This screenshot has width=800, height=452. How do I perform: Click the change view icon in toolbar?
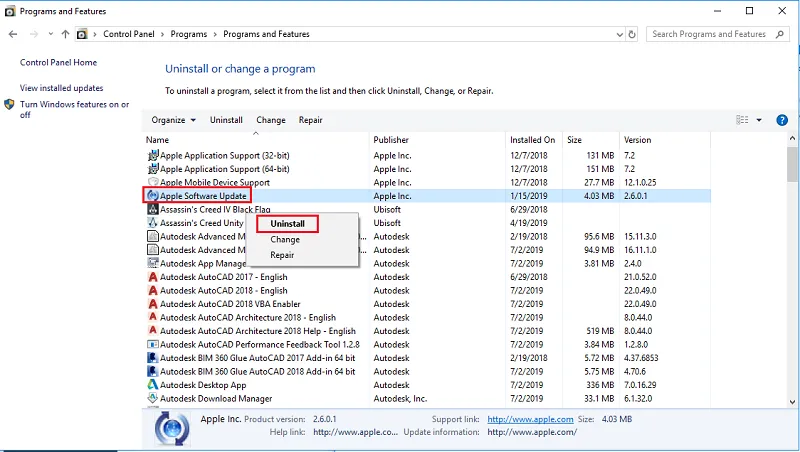tap(742, 120)
